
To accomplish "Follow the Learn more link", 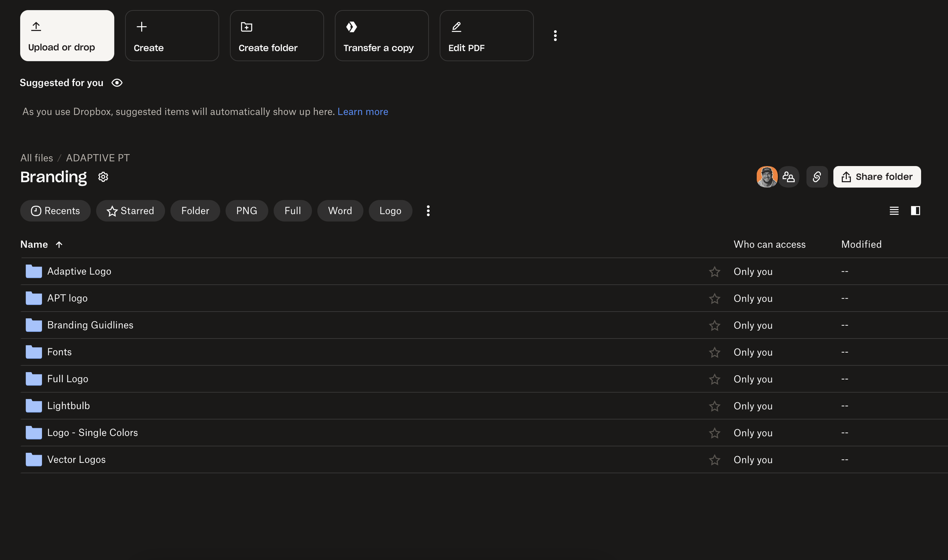I will pos(363,111).
